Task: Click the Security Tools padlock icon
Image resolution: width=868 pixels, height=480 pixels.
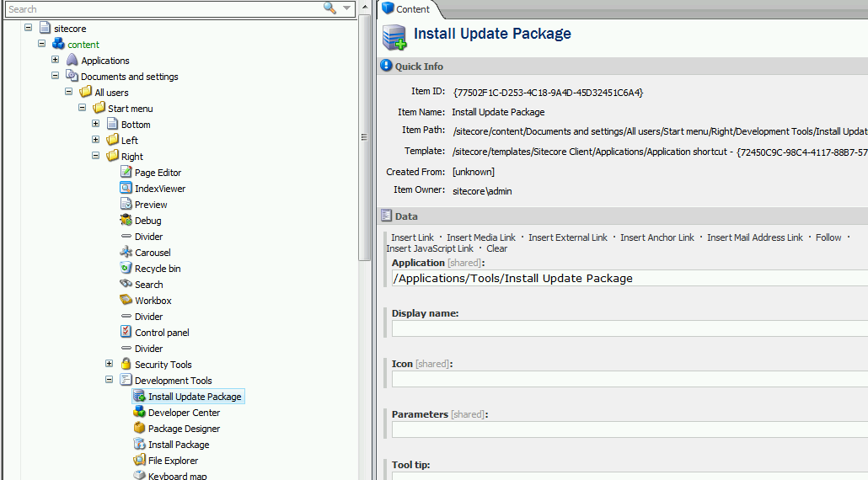Action: pos(126,365)
